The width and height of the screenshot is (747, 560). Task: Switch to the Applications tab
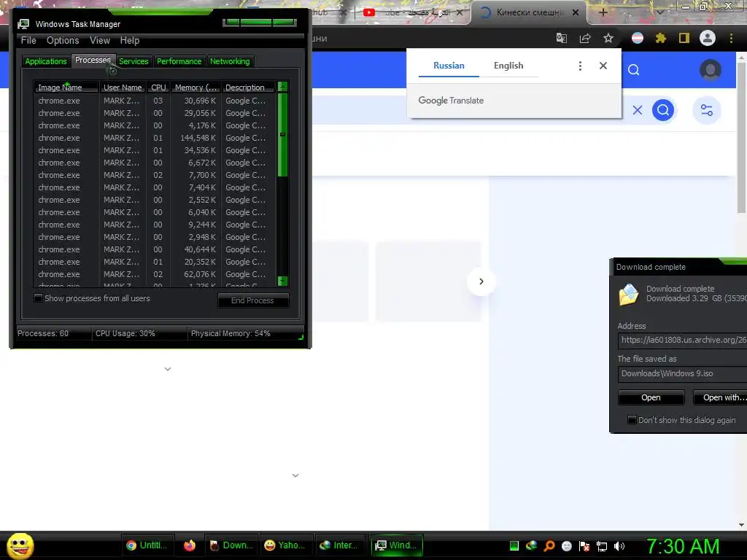[x=46, y=61]
